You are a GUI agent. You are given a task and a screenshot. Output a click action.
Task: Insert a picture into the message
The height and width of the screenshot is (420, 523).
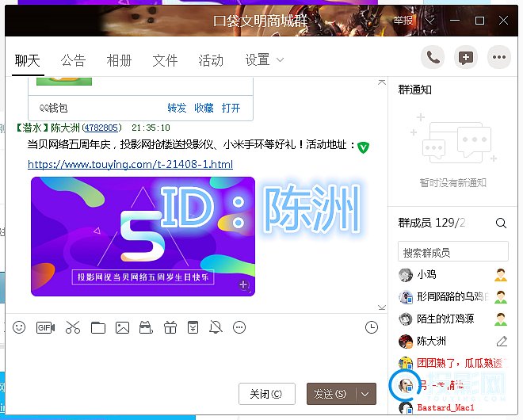(122, 327)
